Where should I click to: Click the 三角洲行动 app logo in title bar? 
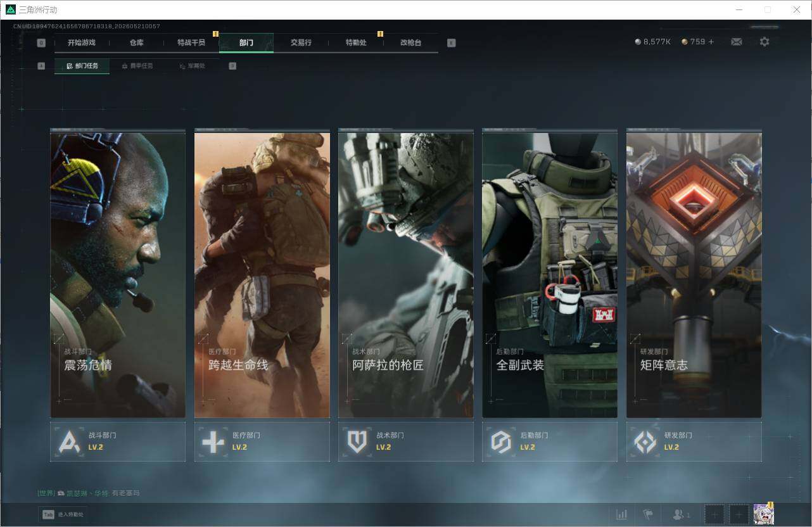pos(11,10)
